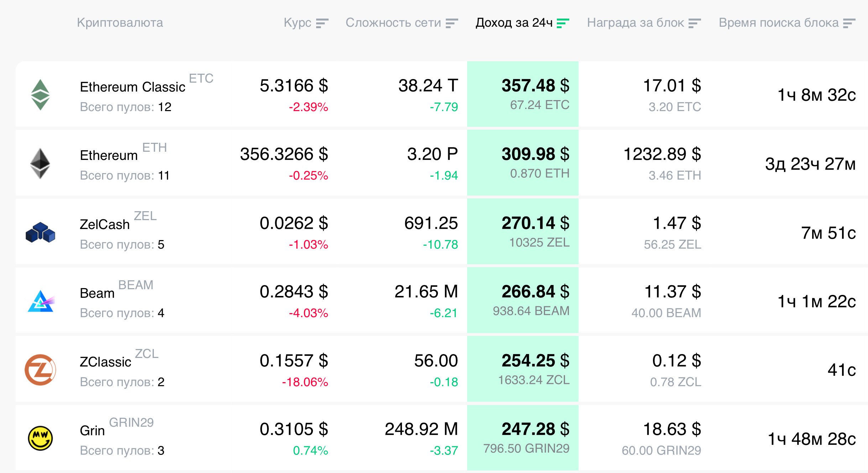The width and height of the screenshot is (868, 473).
Task: Click the BEAM ticker label
Action: point(136,285)
